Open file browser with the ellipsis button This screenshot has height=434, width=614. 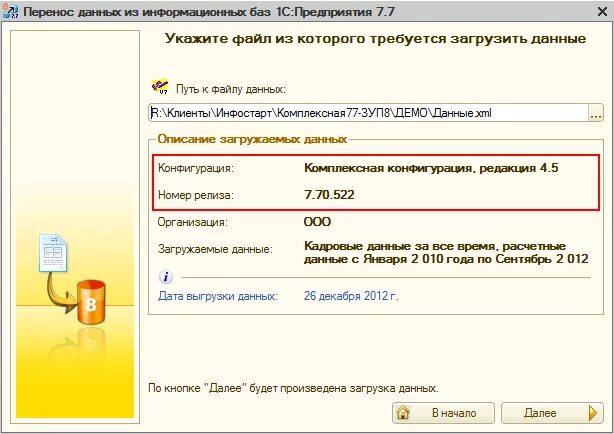tap(596, 113)
